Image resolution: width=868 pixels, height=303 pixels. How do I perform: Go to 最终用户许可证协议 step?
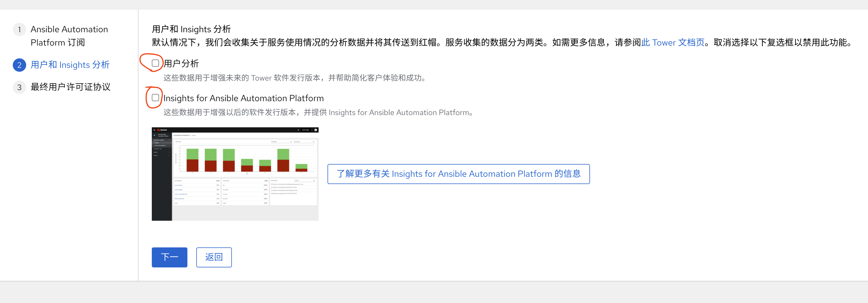(70, 87)
